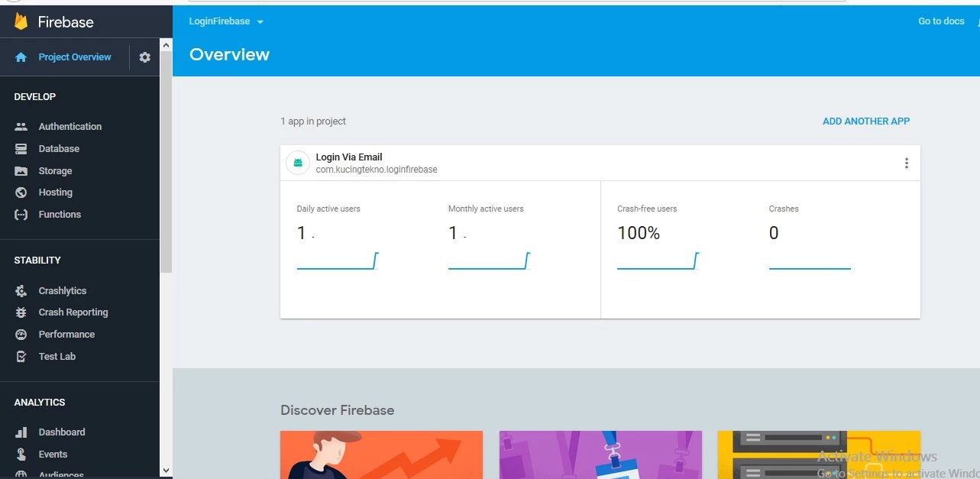Screen dimensions: 980x479
Task: Click the Performance gauge icon
Action: [x=21, y=335]
